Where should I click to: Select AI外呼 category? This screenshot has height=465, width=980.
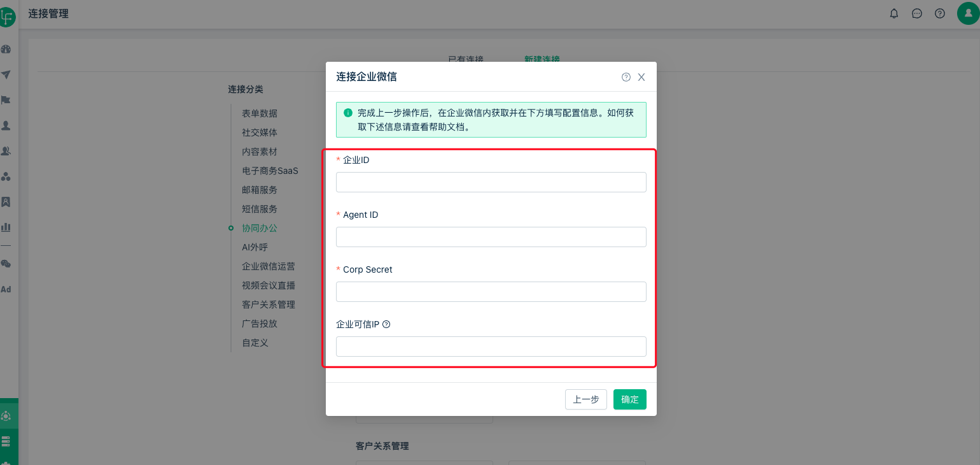[255, 247]
